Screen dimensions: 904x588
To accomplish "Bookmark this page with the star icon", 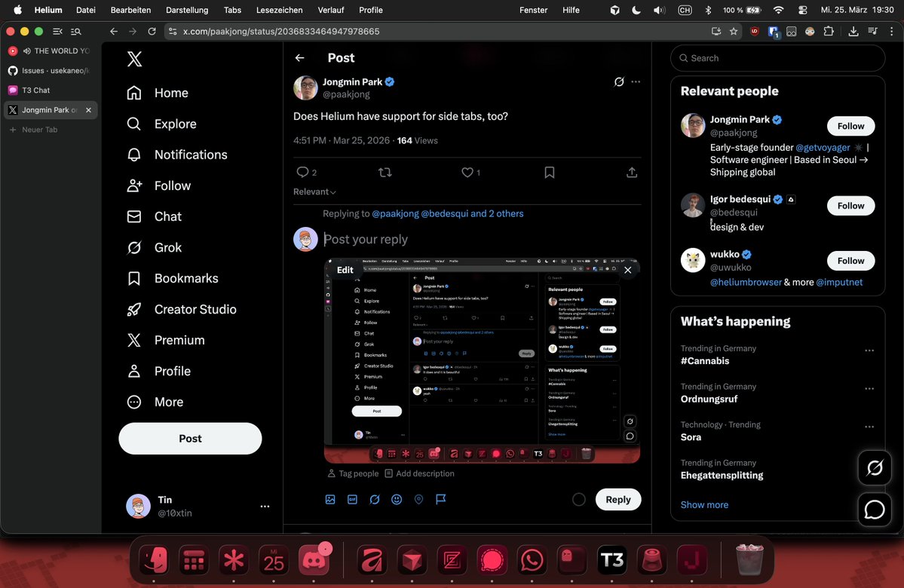I will [734, 31].
